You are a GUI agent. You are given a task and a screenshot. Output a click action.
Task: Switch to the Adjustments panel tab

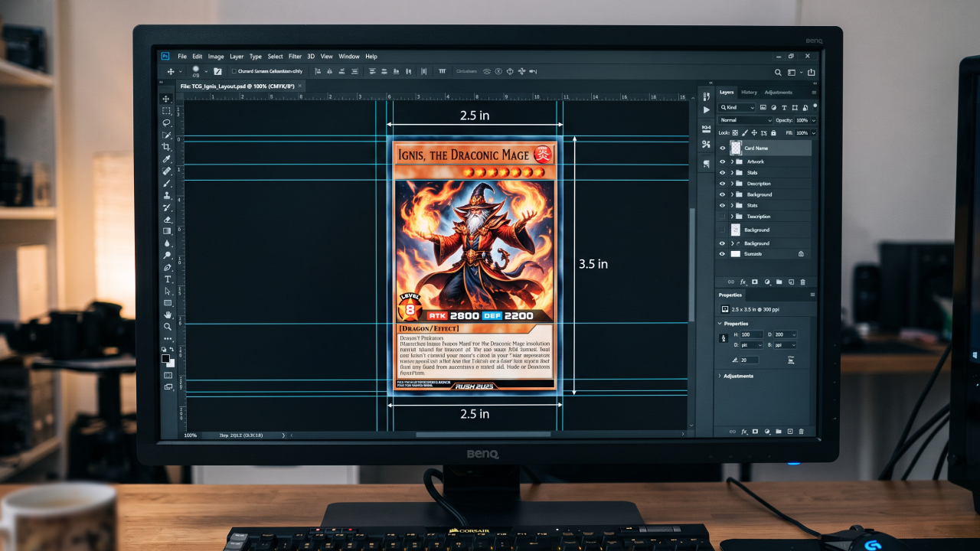pos(779,93)
